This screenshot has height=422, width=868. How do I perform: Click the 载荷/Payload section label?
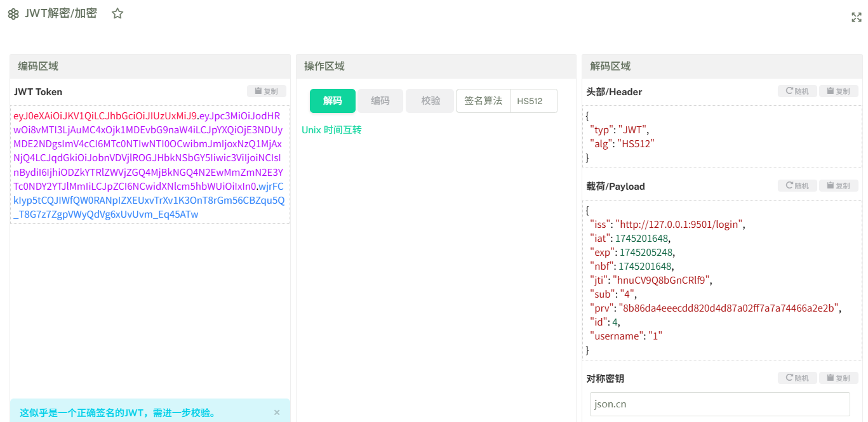615,186
